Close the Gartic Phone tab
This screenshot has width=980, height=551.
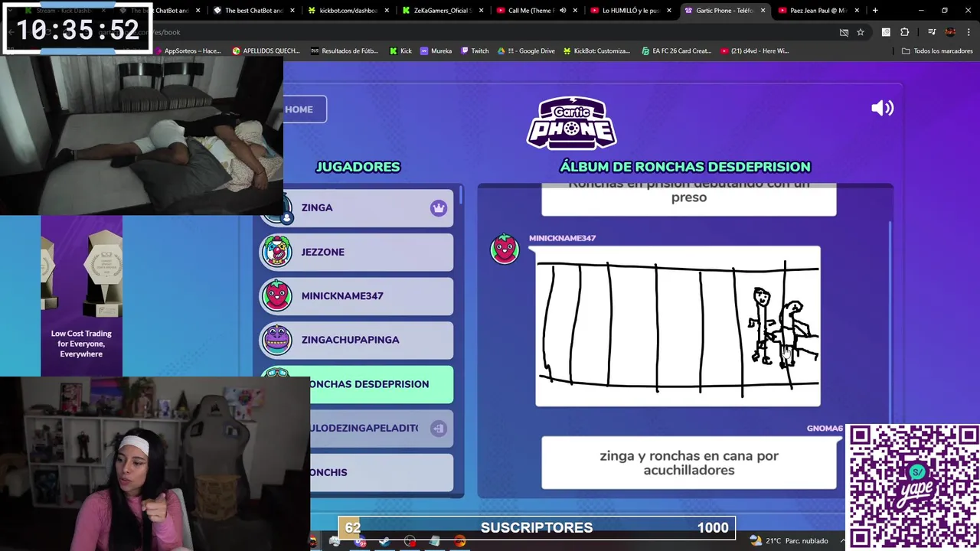point(763,11)
